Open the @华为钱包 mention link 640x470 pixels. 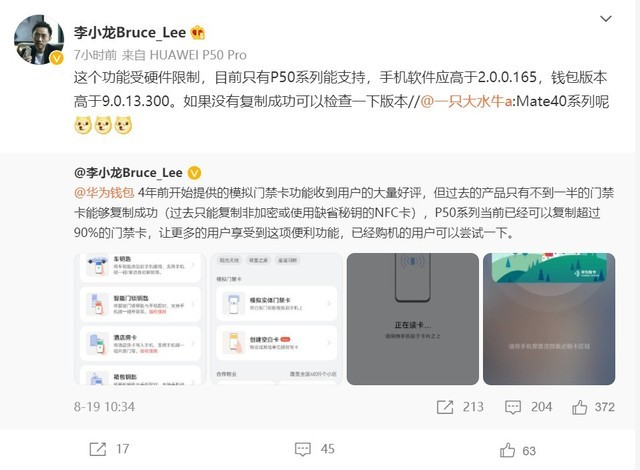[x=104, y=193]
